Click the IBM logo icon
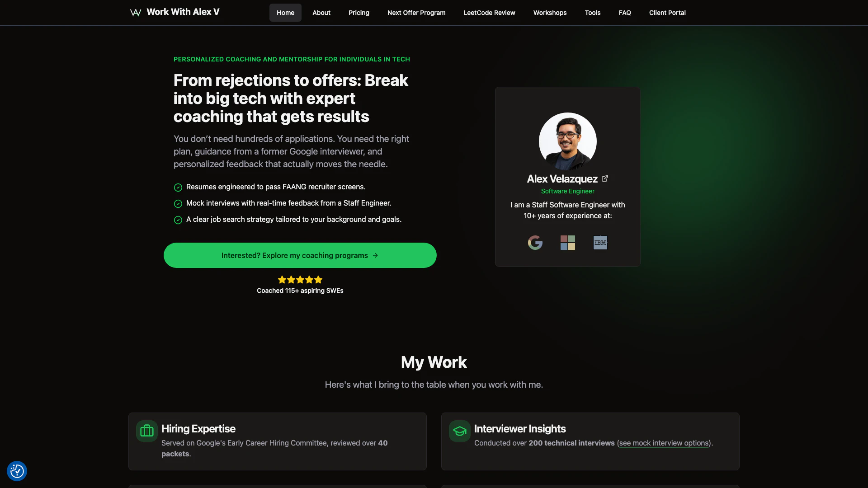 pos(600,243)
